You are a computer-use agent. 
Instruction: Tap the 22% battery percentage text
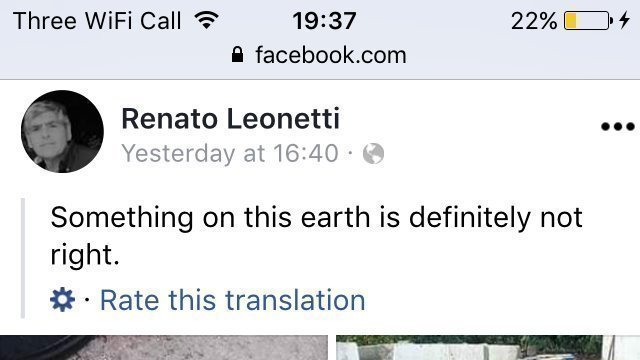click(x=534, y=20)
